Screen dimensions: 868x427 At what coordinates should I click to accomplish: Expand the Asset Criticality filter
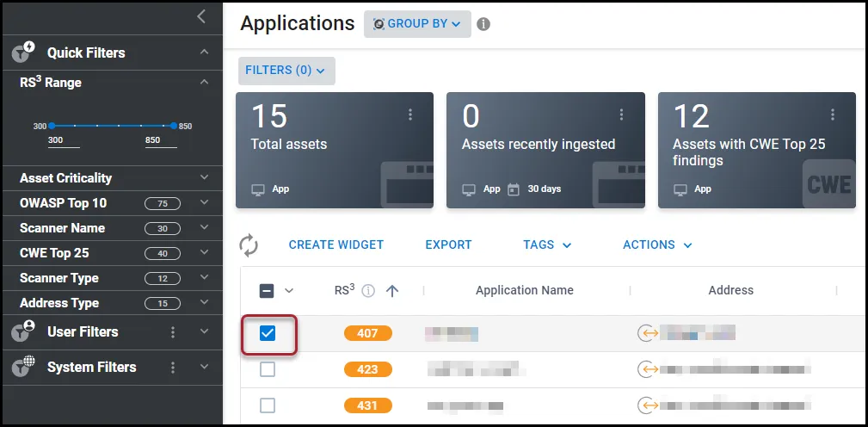coord(204,178)
